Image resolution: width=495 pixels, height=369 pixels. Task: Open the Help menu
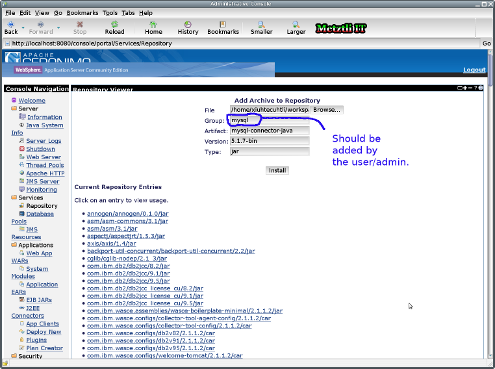pyautogui.click(x=146, y=13)
